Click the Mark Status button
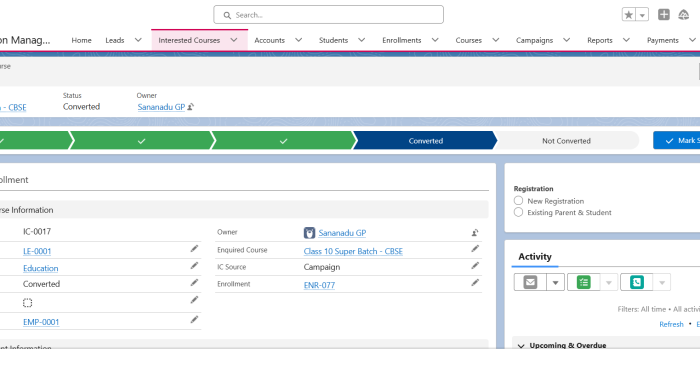 coord(677,141)
